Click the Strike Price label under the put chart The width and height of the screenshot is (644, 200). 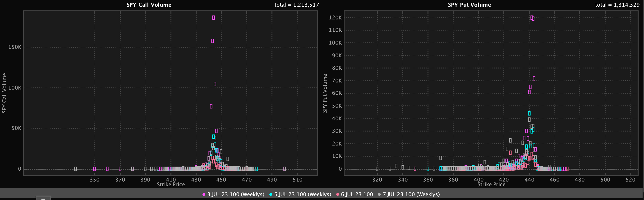(491, 185)
